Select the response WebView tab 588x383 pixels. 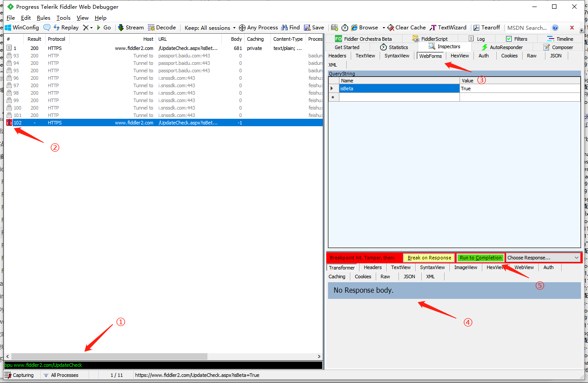tap(524, 267)
